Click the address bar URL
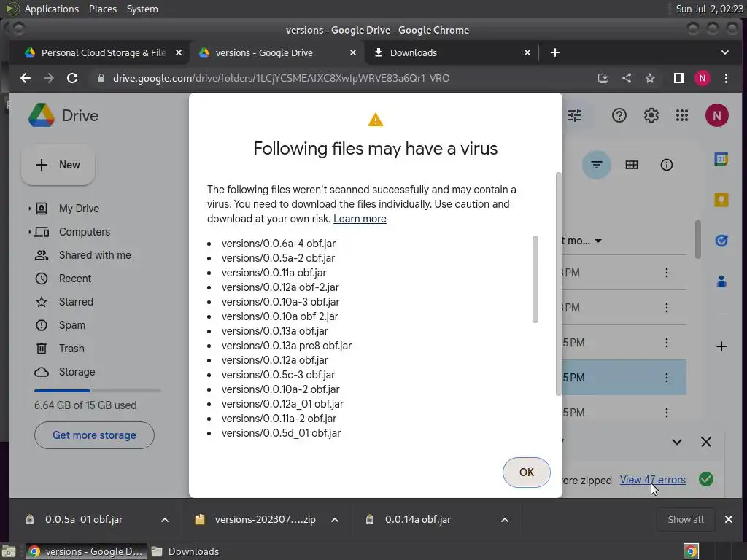 pos(281,78)
